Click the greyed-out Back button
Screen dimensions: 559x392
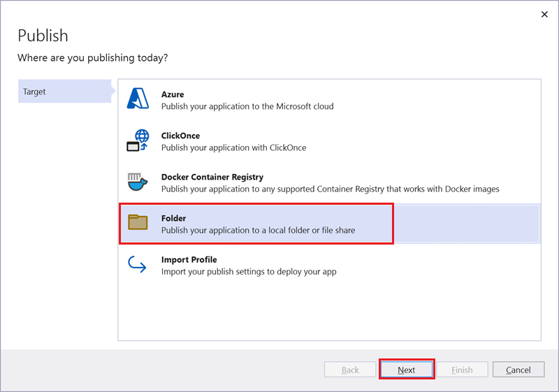351,370
